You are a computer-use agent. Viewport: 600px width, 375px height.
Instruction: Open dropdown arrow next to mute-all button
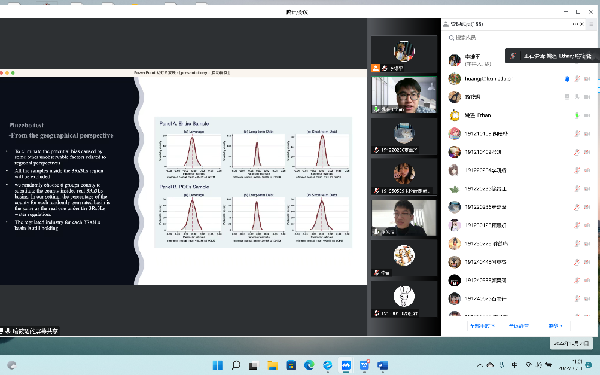click(493, 326)
